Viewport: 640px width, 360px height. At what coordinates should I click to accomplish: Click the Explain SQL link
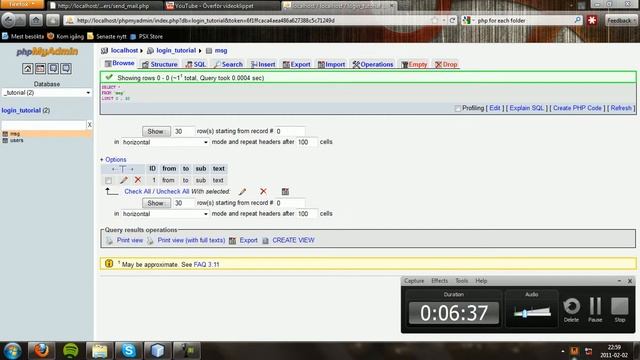click(527, 108)
